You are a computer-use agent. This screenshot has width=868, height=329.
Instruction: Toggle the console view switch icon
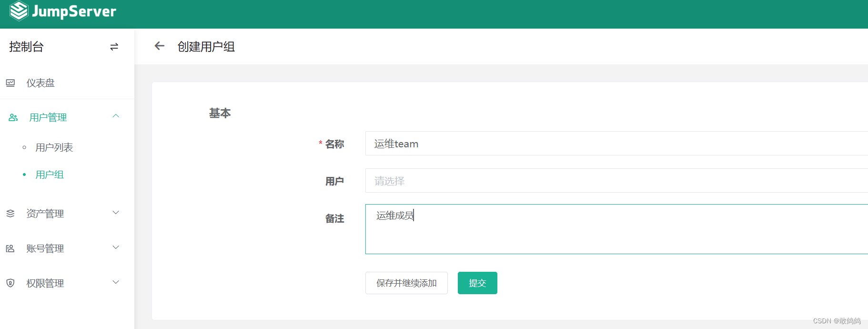114,47
